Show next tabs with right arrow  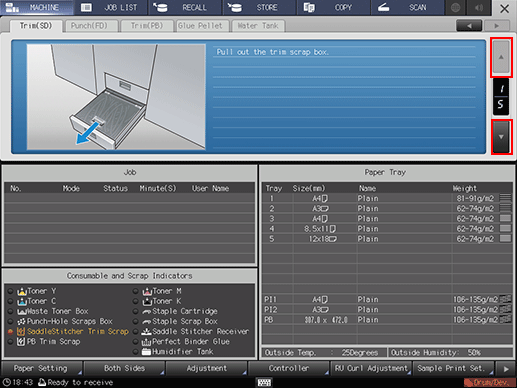[497, 26]
